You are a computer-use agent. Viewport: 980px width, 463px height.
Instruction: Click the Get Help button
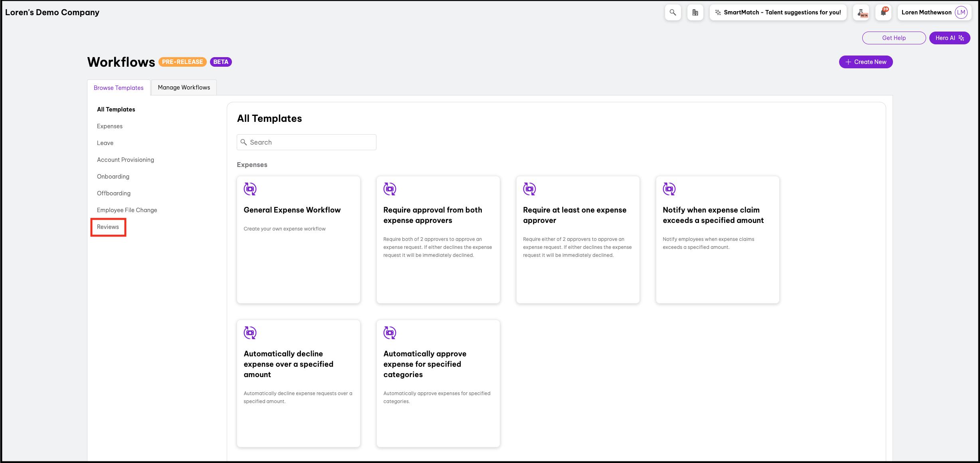tap(894, 38)
